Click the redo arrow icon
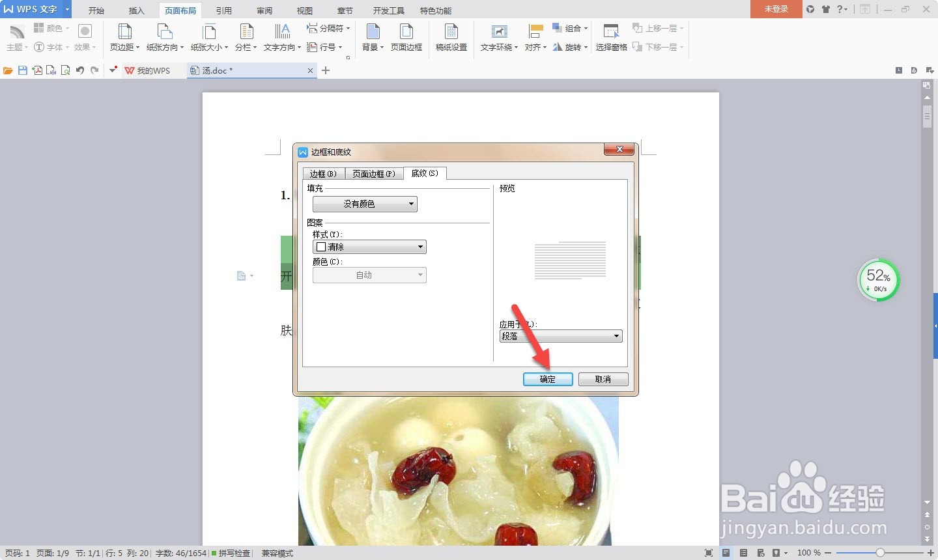This screenshot has width=938, height=560. pyautogui.click(x=94, y=70)
